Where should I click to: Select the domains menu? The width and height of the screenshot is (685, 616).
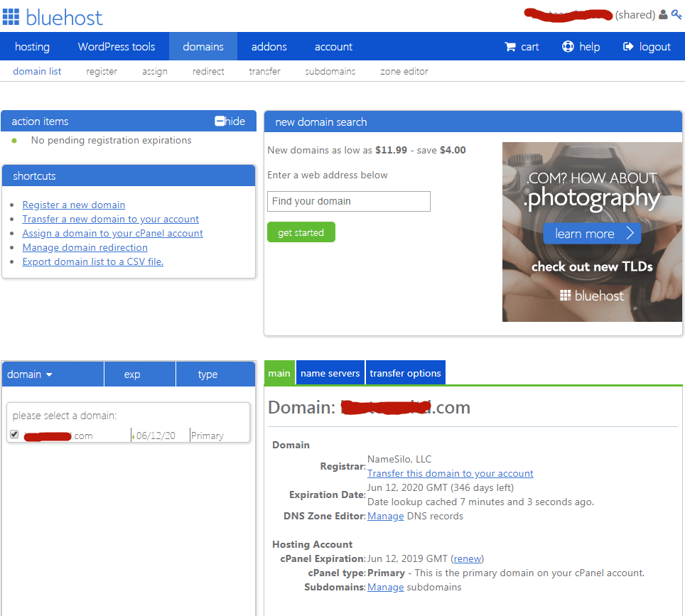point(203,46)
